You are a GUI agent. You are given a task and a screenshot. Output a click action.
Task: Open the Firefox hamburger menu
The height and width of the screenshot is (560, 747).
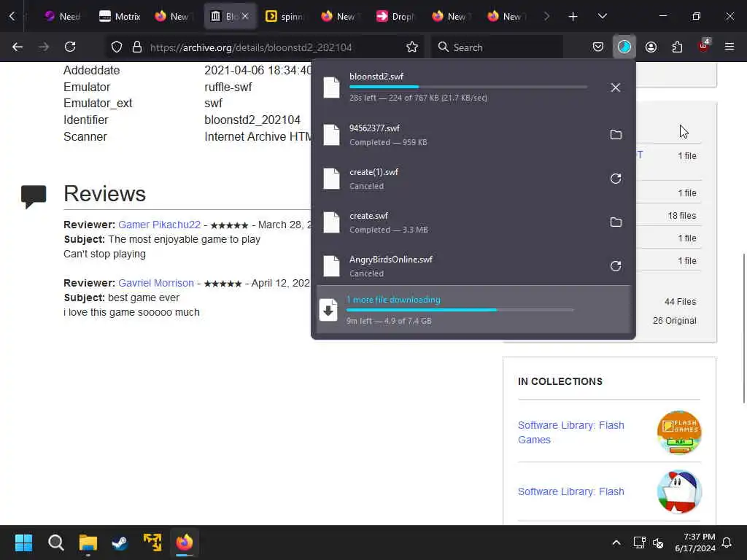(729, 47)
